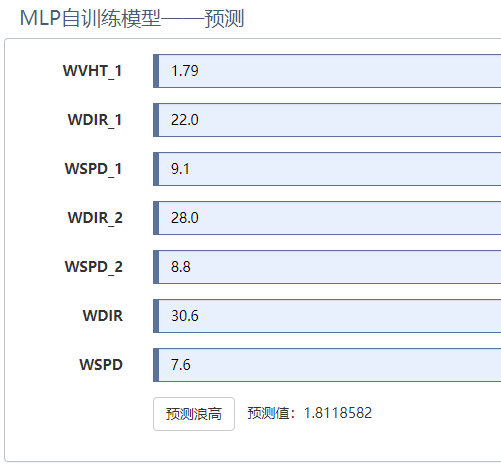Viewport: 501px width, 468px height.
Task: Click the blue accent bar of WSPD field
Action: [156, 365]
